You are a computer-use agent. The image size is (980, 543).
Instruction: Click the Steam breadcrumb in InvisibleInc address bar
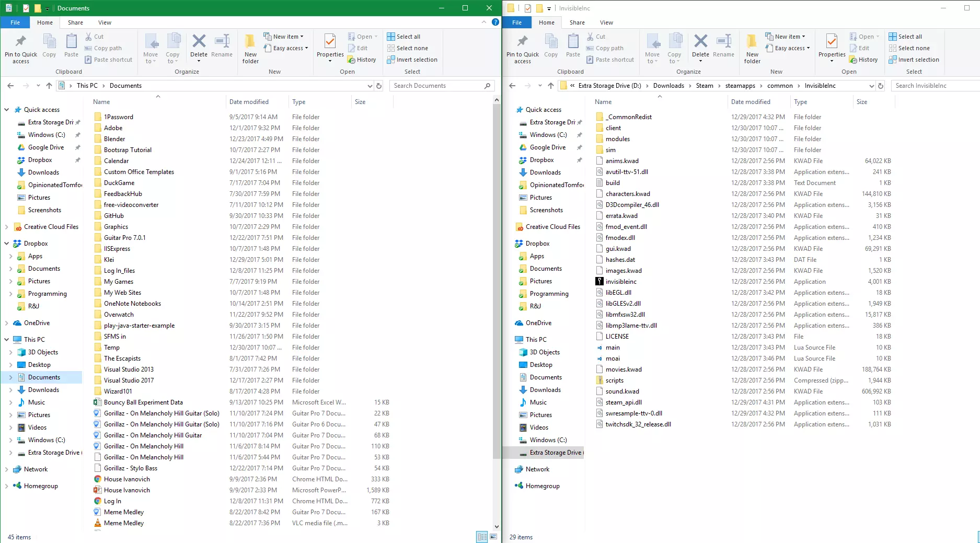tap(705, 86)
